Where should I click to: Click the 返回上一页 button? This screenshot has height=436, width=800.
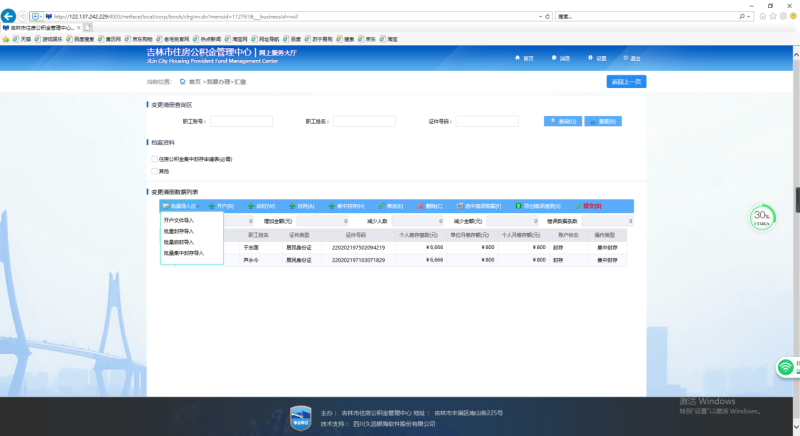point(625,81)
